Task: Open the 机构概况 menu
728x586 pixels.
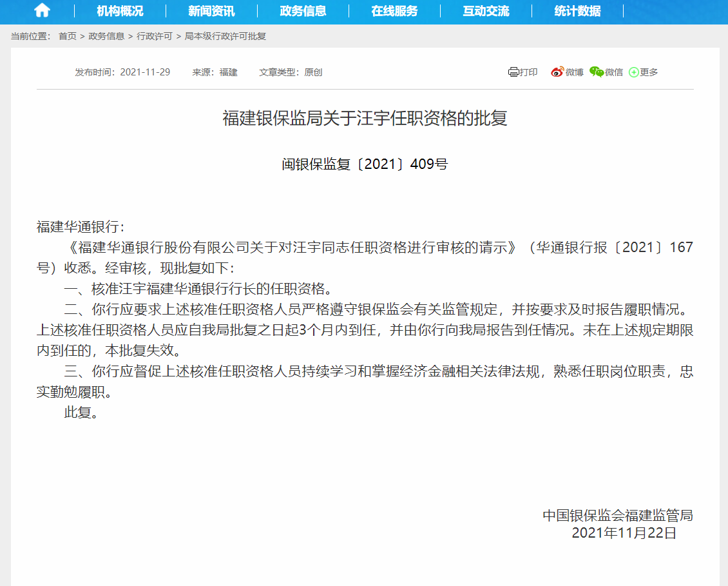Action: [120, 11]
